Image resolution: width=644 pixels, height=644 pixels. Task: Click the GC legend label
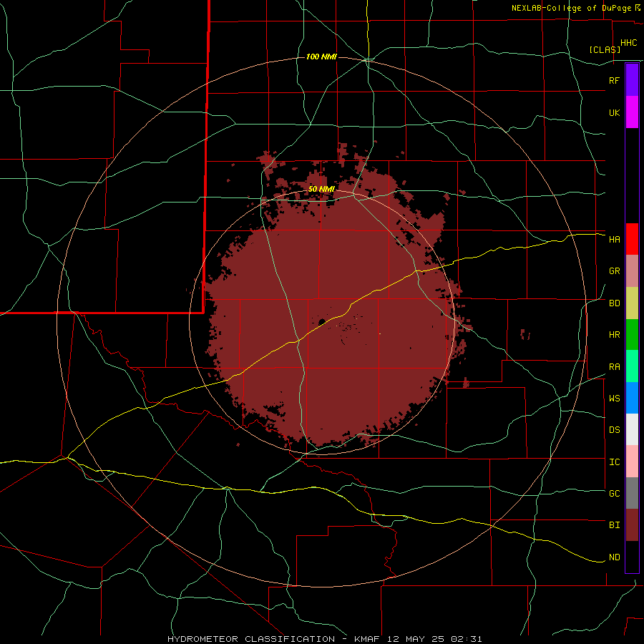[614, 494]
